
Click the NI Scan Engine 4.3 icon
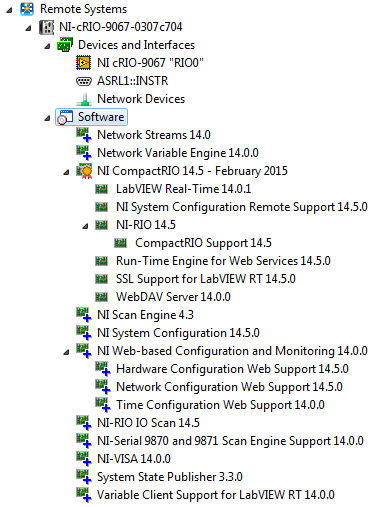coord(84,315)
